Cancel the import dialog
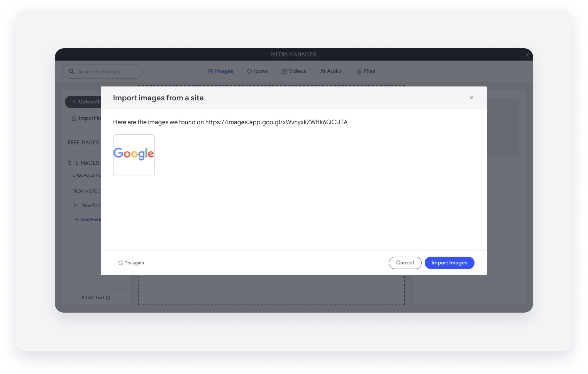Viewport: 588px width, 374px height. coord(405,263)
